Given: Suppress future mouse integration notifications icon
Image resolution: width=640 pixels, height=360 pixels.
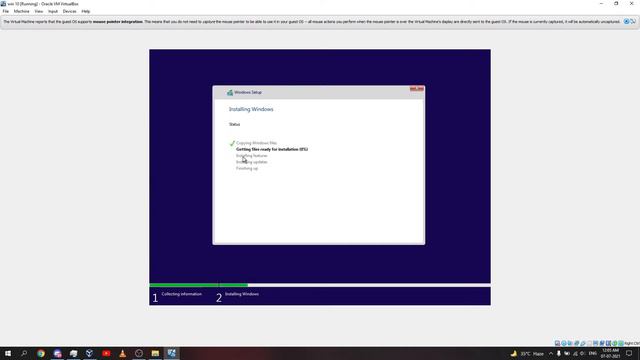Looking at the screenshot, I should coord(633,22).
